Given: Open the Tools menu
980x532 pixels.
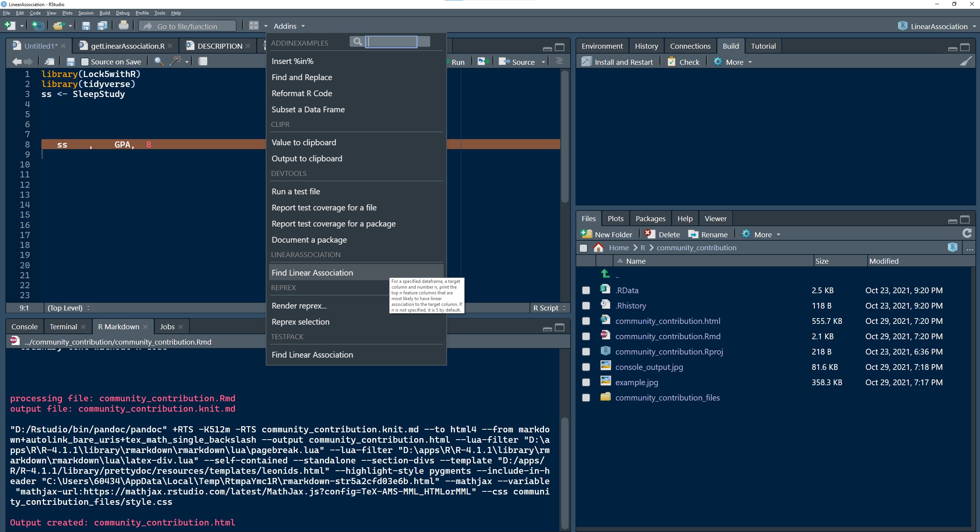Looking at the screenshot, I should tap(159, 13).
